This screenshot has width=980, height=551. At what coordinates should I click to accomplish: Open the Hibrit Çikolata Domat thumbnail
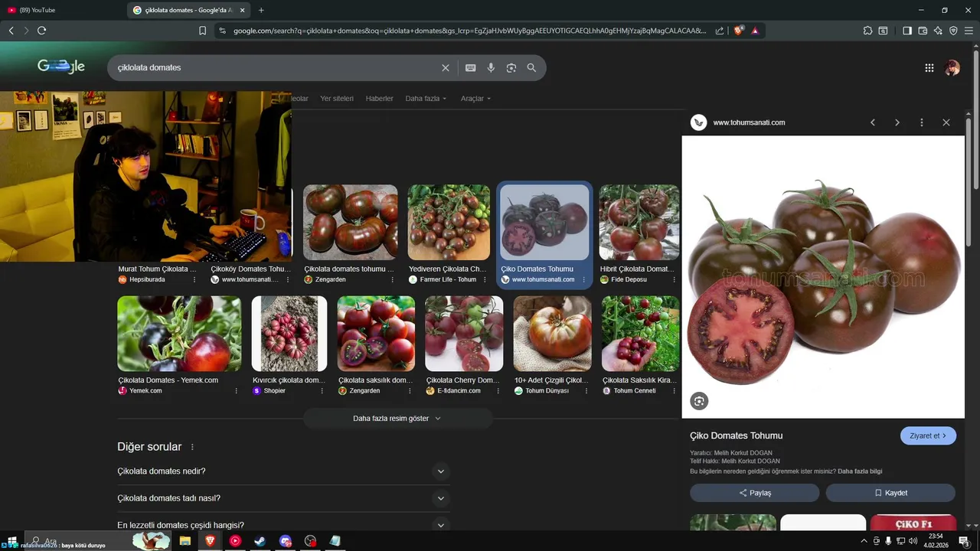(x=639, y=222)
